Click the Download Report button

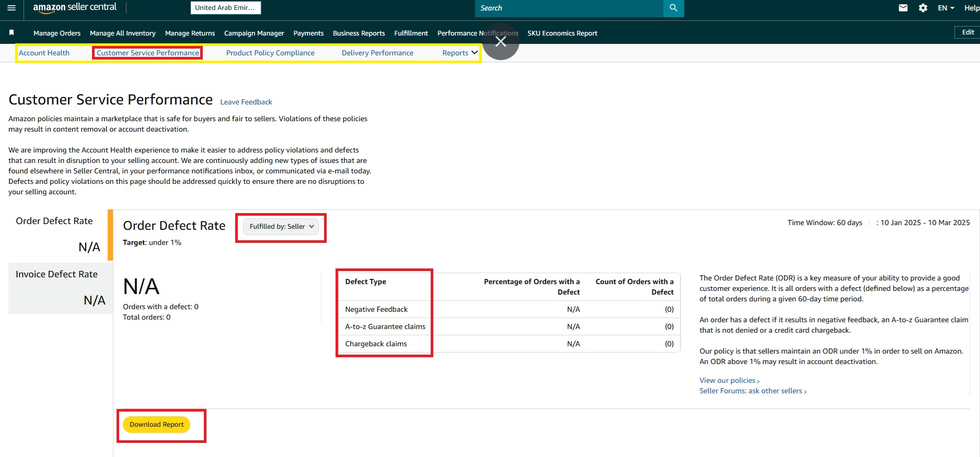[157, 425]
